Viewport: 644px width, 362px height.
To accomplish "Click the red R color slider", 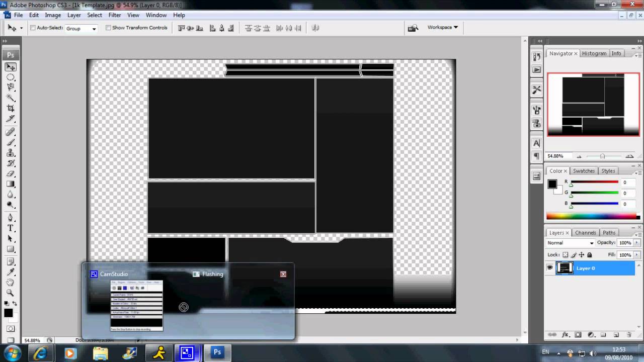I will click(594, 182).
